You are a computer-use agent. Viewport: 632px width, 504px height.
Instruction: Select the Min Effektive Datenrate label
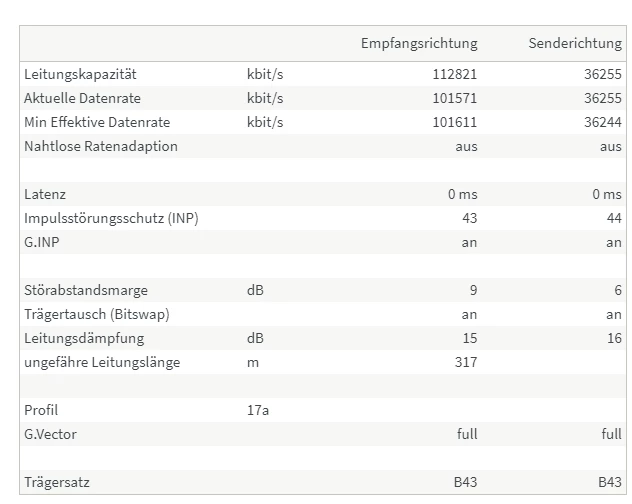97,122
